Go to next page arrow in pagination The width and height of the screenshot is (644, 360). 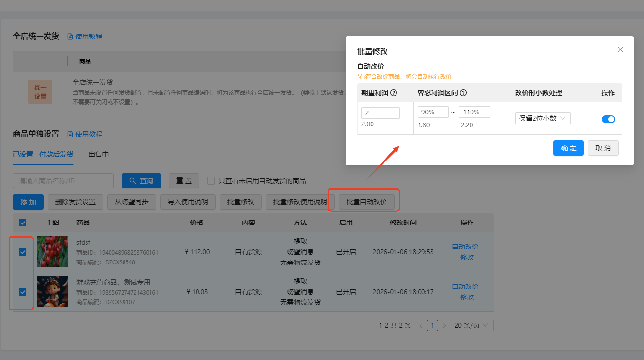[444, 326]
